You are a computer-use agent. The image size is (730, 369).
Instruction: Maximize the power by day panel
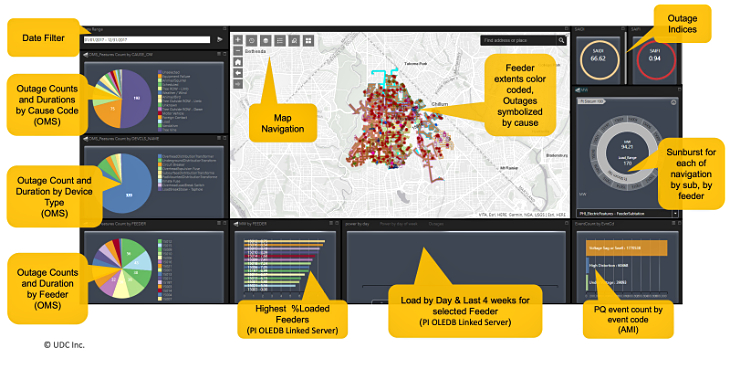tap(567, 224)
